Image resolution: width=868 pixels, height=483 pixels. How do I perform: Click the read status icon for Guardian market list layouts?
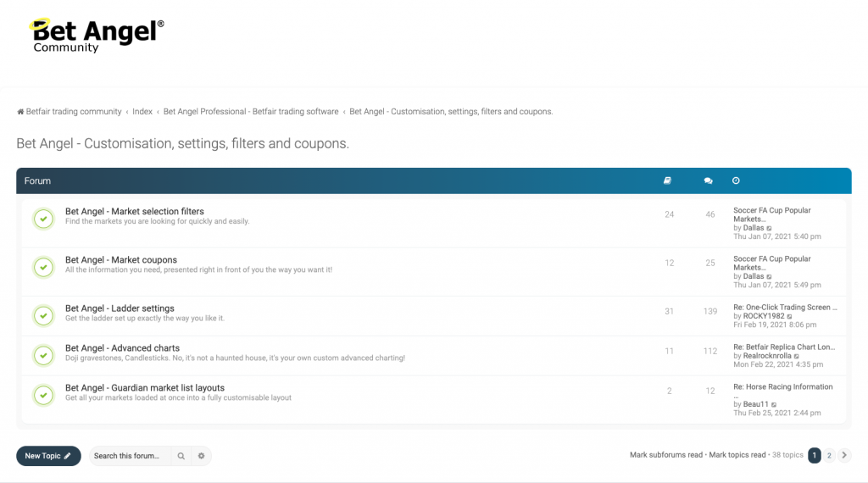coord(44,396)
